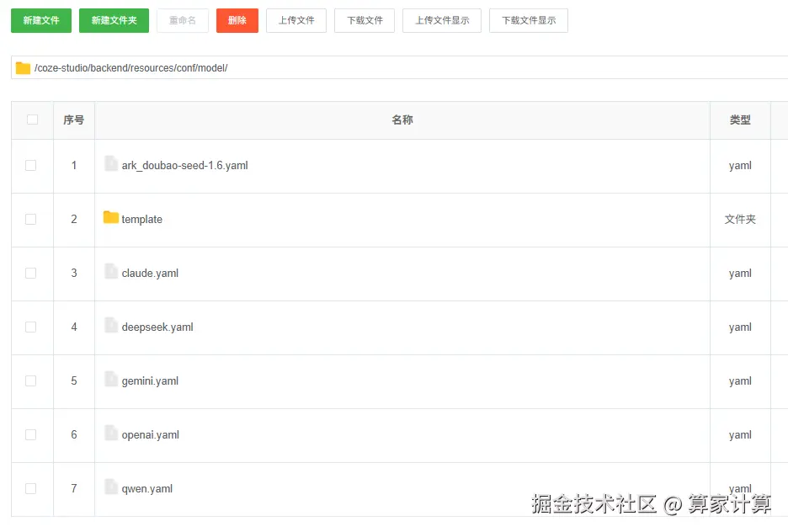Click the file icon beside deepseek.yaml
This screenshot has height=532, width=788.
[x=110, y=327]
